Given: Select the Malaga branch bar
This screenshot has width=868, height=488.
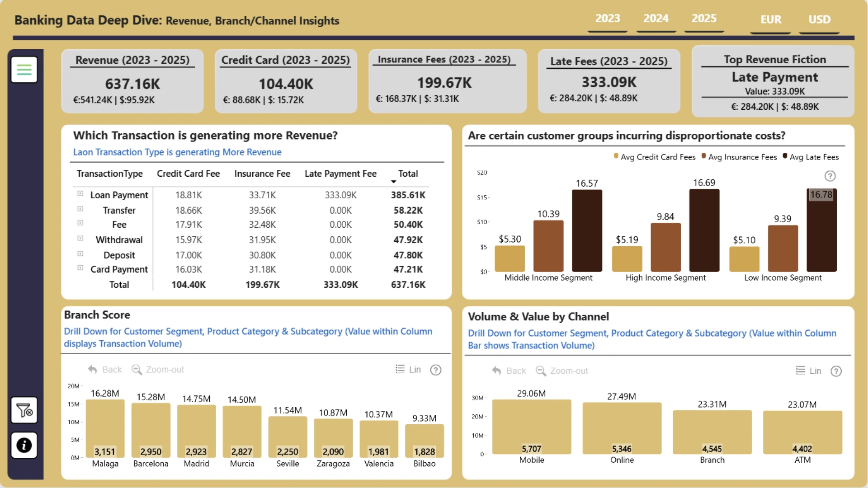Looking at the screenshot, I should (x=105, y=429).
